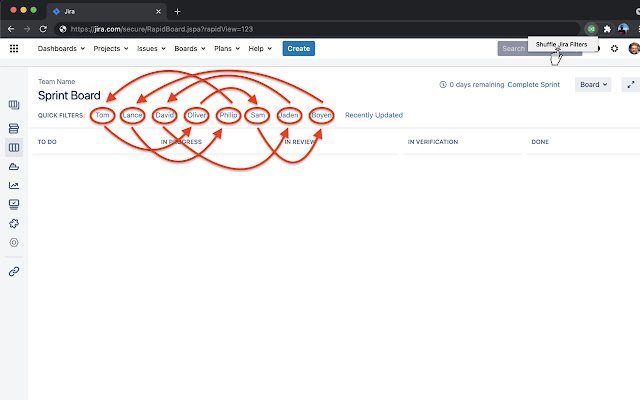Open Backlog icon in the sidebar

14,128
